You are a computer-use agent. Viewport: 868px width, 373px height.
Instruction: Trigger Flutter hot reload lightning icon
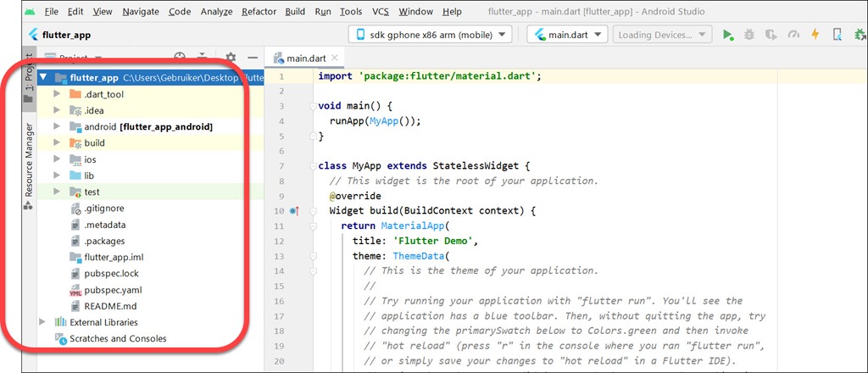tap(815, 34)
